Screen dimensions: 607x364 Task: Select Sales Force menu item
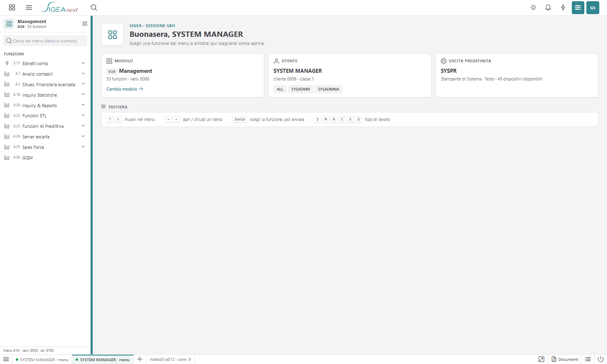click(45, 147)
